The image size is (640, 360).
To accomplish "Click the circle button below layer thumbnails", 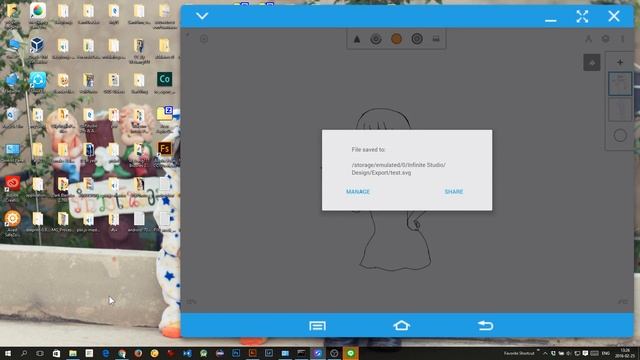I will tap(620, 136).
